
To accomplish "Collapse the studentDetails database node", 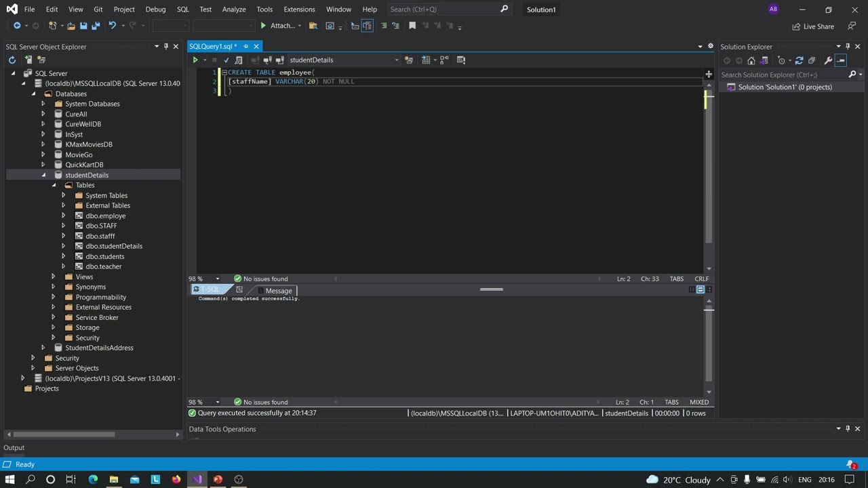I will (x=43, y=175).
